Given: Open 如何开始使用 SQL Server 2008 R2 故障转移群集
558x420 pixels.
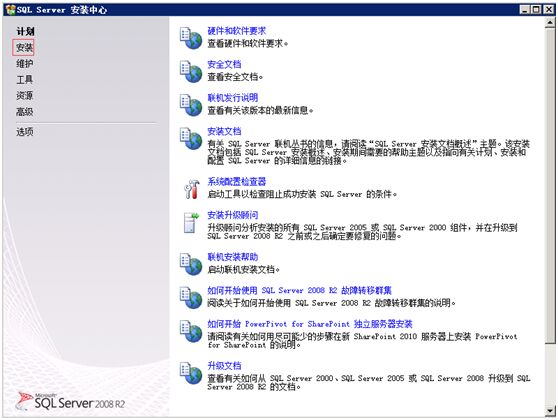Looking at the screenshot, I should point(300,290).
